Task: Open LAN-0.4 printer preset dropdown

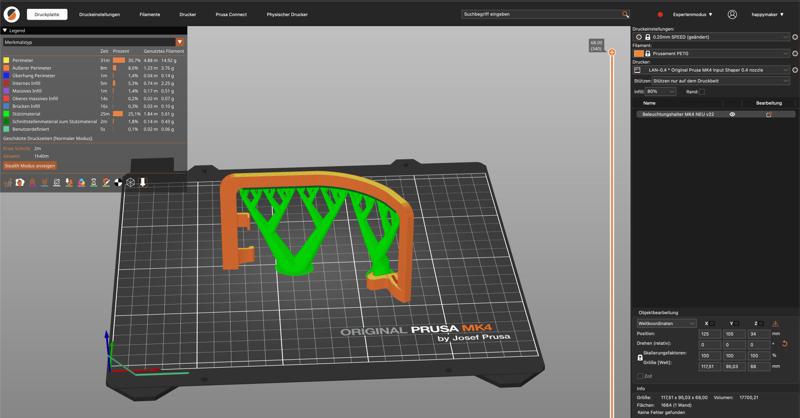Action: coord(712,70)
